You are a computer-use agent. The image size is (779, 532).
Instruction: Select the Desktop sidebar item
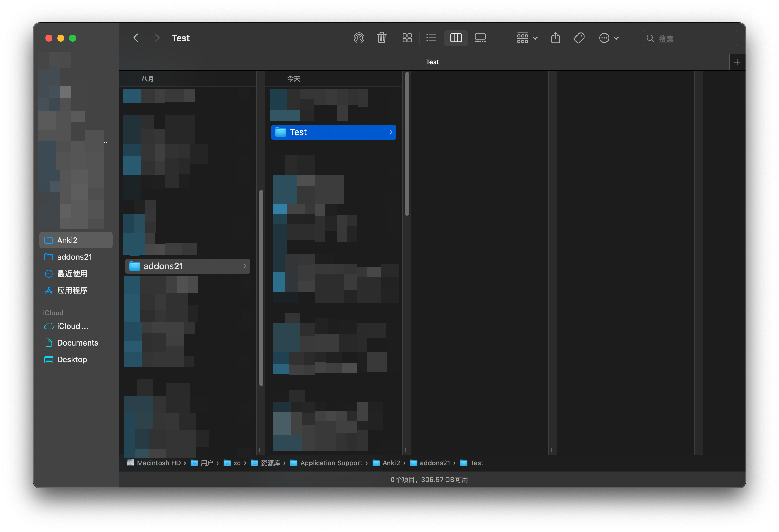[72, 360]
